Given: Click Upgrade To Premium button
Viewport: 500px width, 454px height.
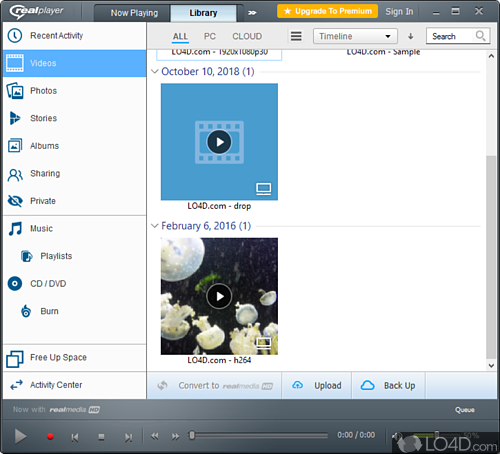Looking at the screenshot, I should click(x=327, y=11).
